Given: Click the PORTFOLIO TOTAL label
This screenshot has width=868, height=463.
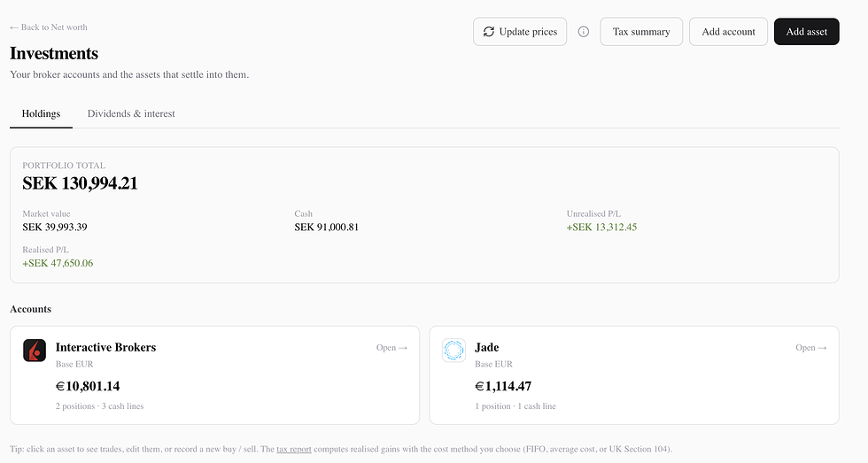Looking at the screenshot, I should coord(64,166).
